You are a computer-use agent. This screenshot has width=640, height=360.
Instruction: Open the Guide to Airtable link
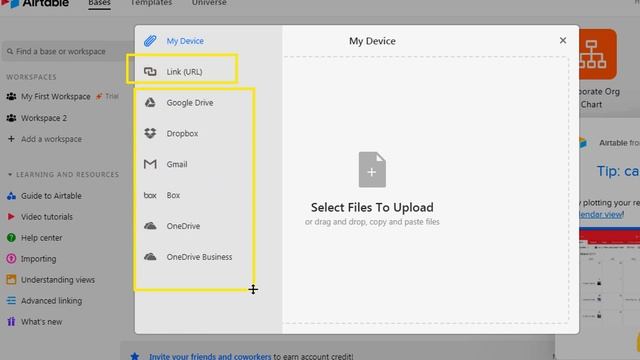click(x=51, y=196)
